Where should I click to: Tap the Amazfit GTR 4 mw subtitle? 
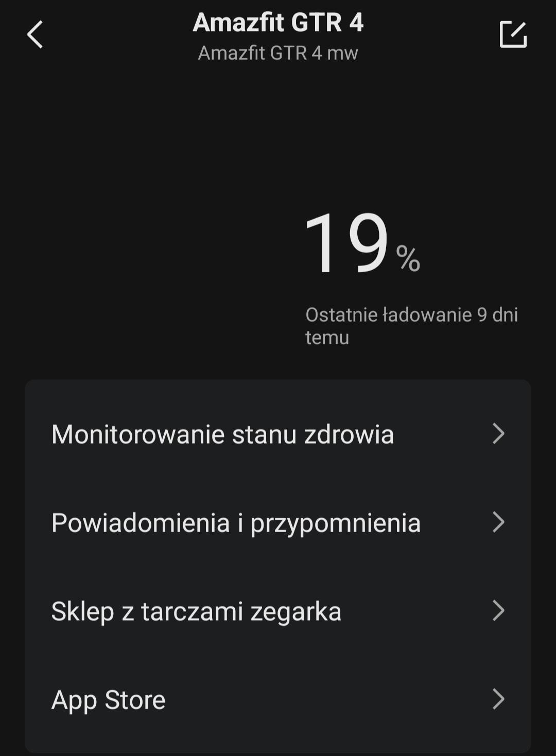pos(278,53)
